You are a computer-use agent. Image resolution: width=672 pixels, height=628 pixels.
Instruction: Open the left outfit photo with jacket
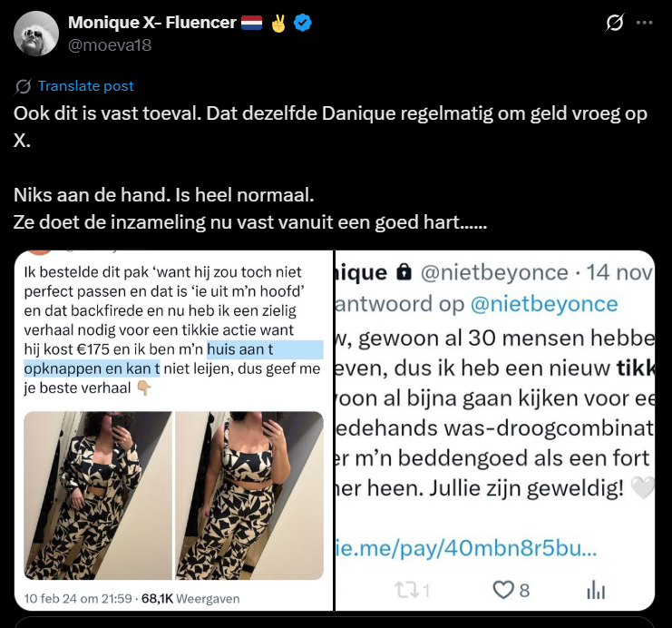click(x=98, y=496)
